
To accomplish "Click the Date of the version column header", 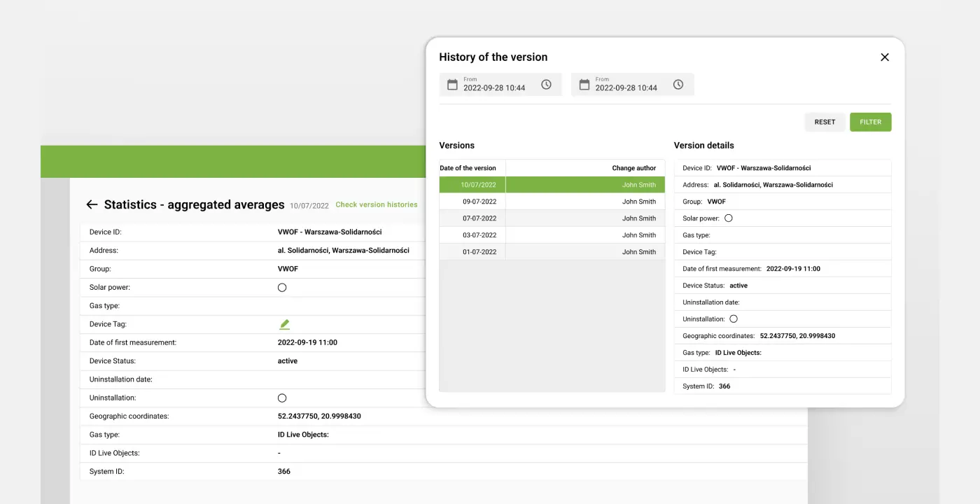I will [x=468, y=168].
